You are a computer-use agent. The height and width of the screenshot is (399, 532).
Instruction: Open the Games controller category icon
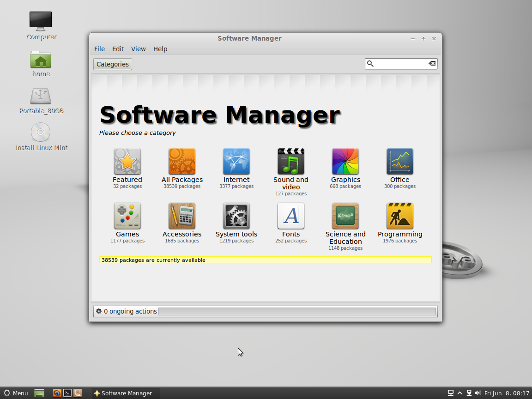pyautogui.click(x=127, y=216)
